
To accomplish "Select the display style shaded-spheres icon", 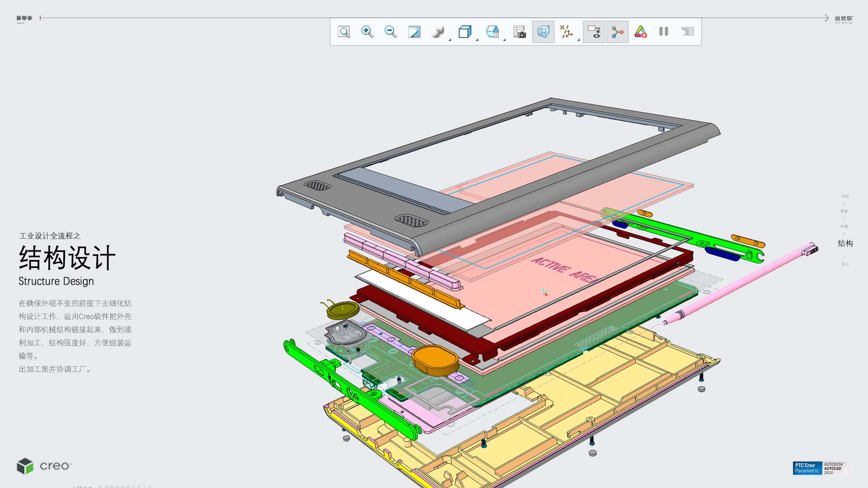I will click(x=437, y=32).
